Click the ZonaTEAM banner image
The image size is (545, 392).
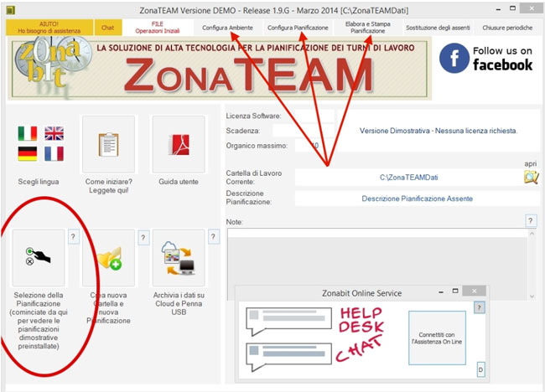220,69
